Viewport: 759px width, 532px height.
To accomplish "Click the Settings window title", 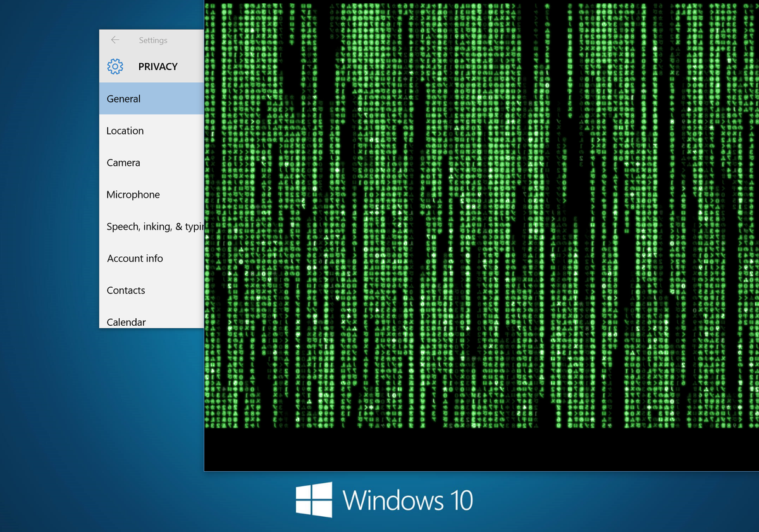I will pyautogui.click(x=153, y=40).
